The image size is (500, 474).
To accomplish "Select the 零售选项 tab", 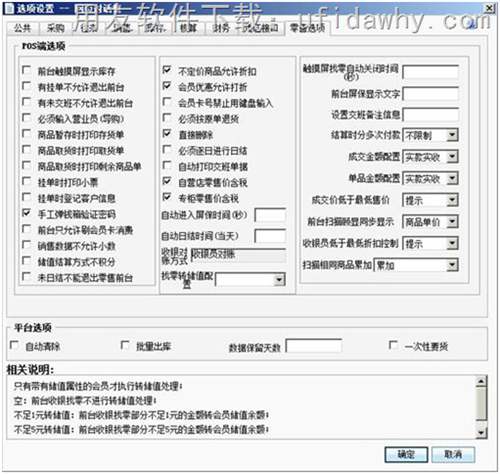I will 307,28.
